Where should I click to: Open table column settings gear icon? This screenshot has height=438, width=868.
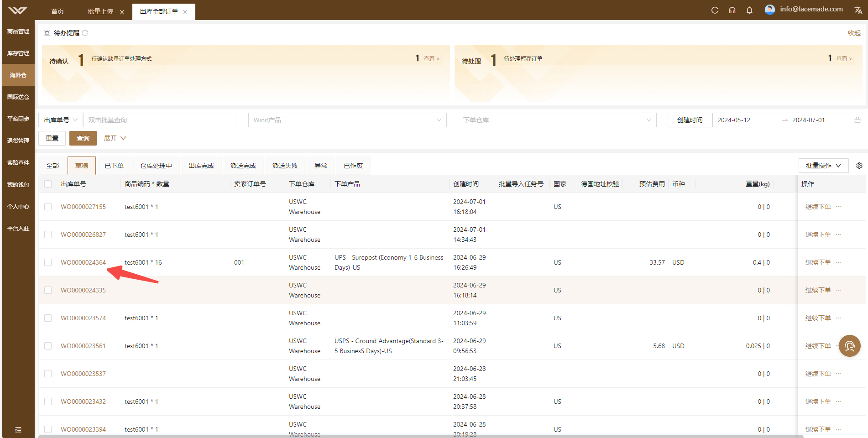pyautogui.click(x=859, y=166)
